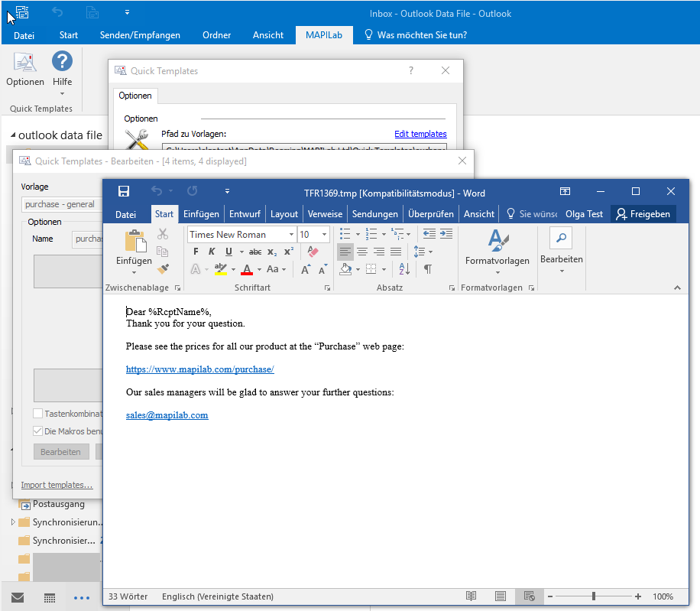Clear all formatting with eraser icon
This screenshot has height=611, width=700.
pyautogui.click(x=313, y=252)
